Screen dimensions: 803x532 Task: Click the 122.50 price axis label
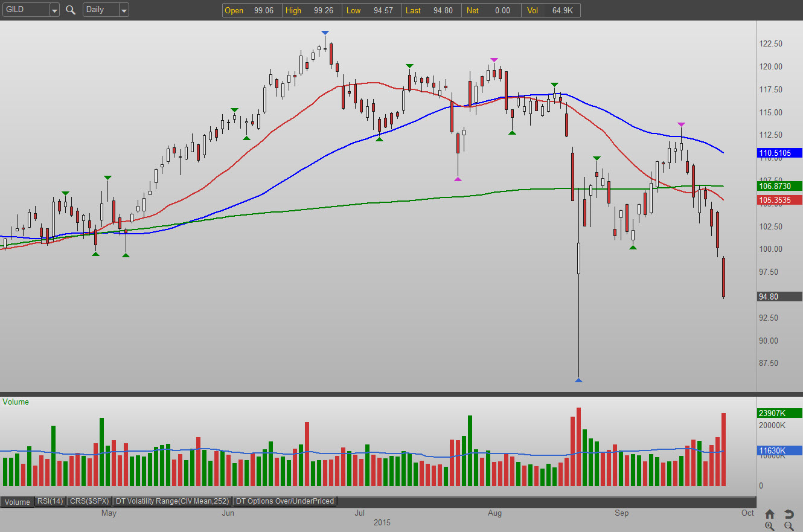[x=770, y=44]
